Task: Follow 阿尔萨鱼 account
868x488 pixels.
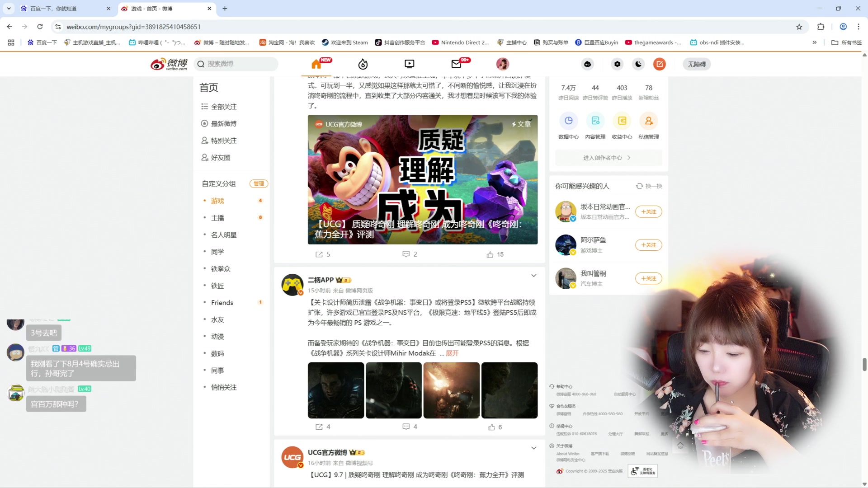Action: (648, 245)
